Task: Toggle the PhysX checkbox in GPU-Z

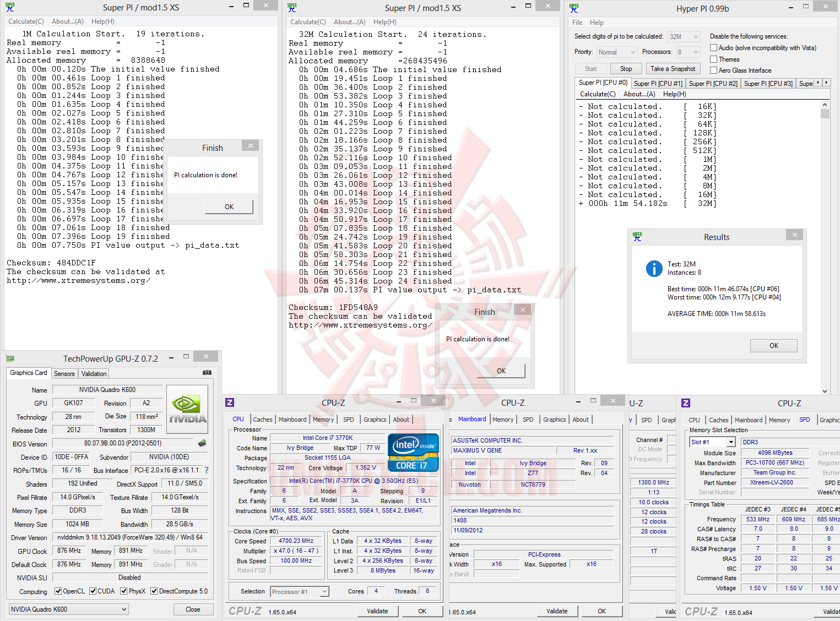Action: [x=123, y=591]
